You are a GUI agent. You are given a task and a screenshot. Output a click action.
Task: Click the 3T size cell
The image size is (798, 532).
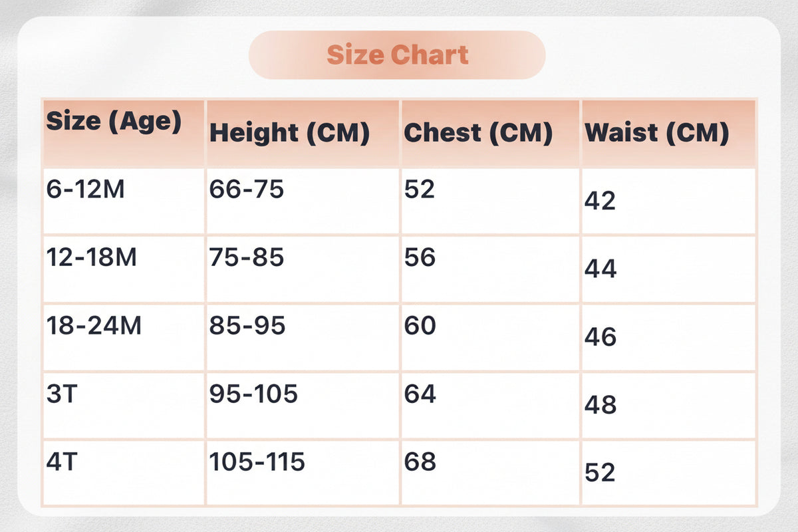[124, 405]
